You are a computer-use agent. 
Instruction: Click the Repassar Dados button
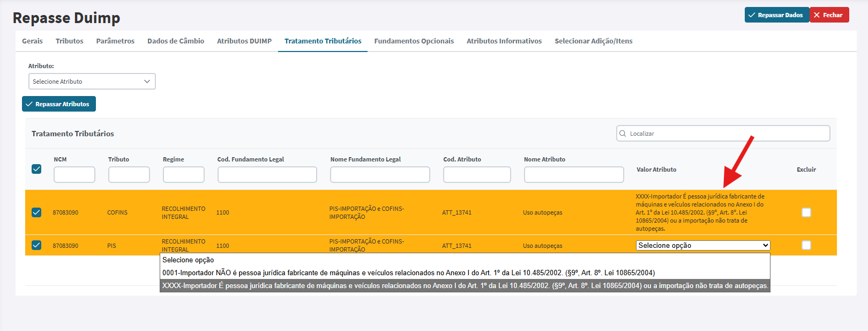pos(776,15)
